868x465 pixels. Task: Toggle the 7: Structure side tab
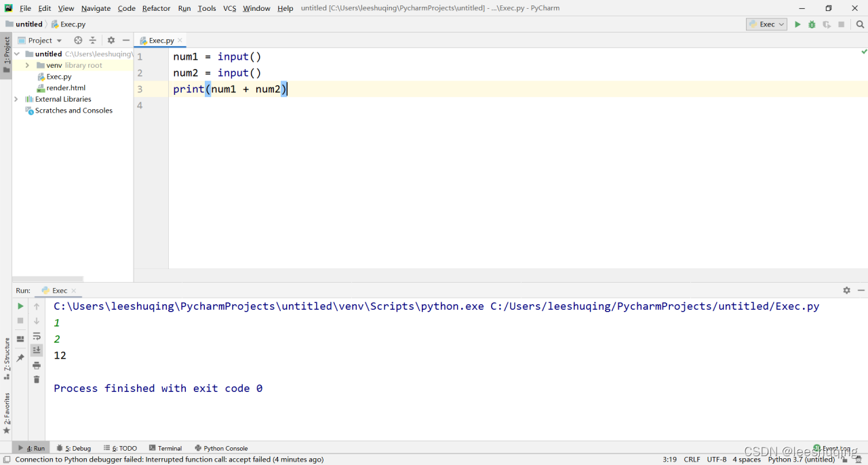pos(6,359)
